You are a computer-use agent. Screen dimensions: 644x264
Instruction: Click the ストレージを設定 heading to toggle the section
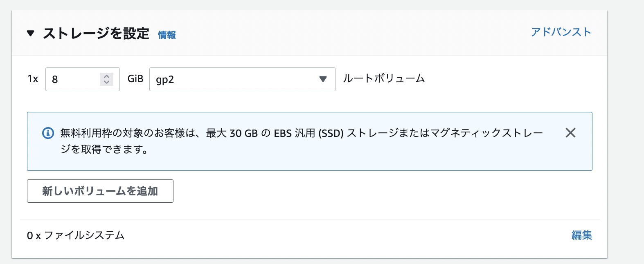[96, 33]
